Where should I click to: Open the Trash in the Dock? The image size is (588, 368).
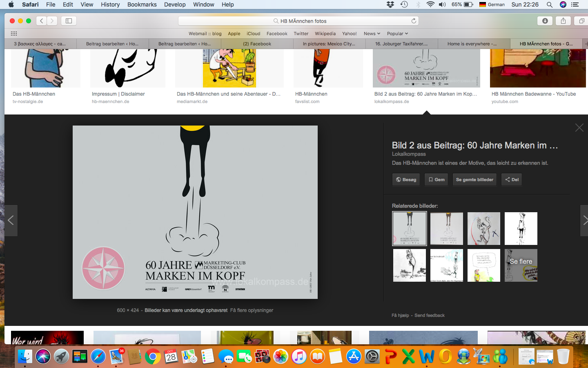(563, 357)
